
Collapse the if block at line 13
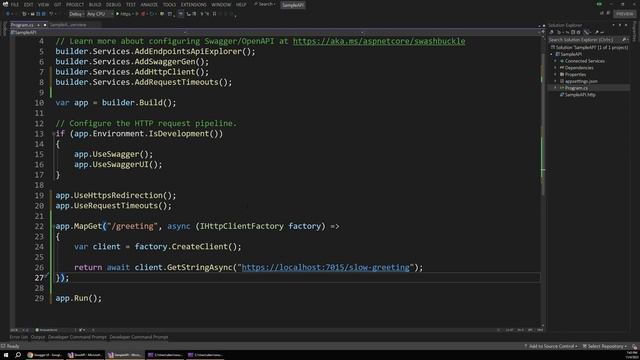pyautogui.click(x=53, y=133)
